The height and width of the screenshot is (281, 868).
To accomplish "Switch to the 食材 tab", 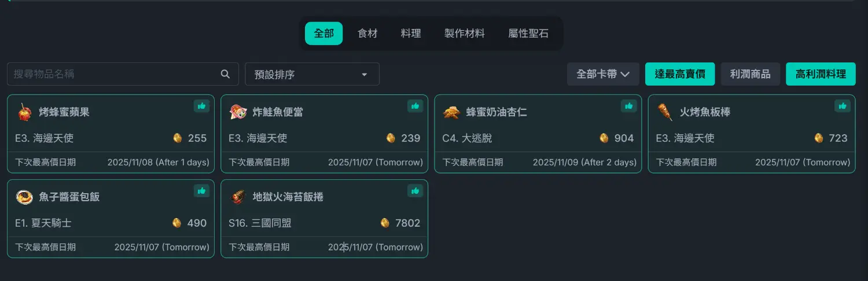I will [367, 34].
